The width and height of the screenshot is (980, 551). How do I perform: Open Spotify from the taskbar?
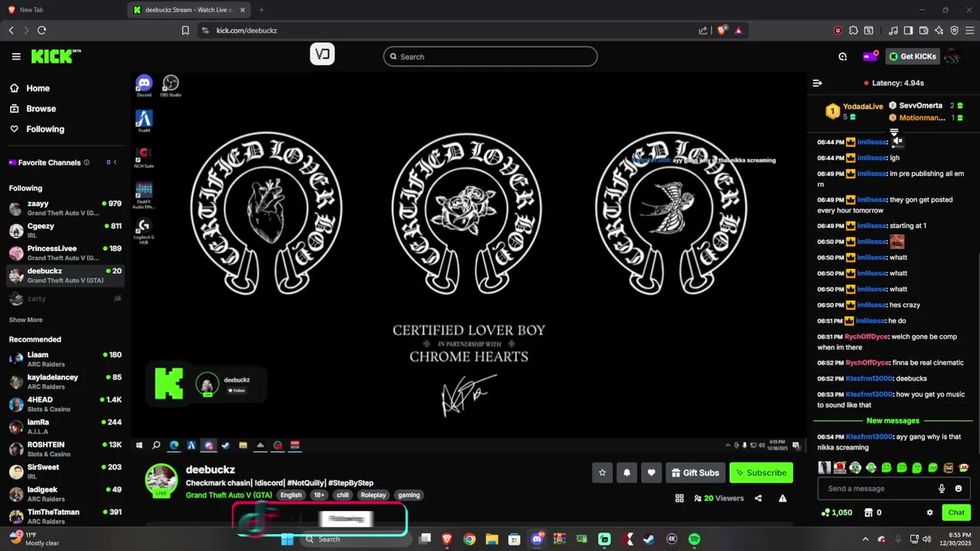tap(694, 539)
